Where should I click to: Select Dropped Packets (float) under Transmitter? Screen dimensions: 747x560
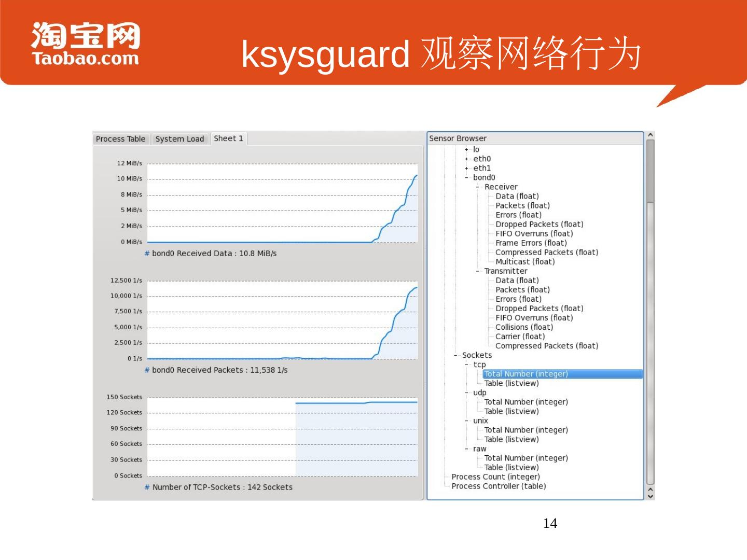point(539,309)
